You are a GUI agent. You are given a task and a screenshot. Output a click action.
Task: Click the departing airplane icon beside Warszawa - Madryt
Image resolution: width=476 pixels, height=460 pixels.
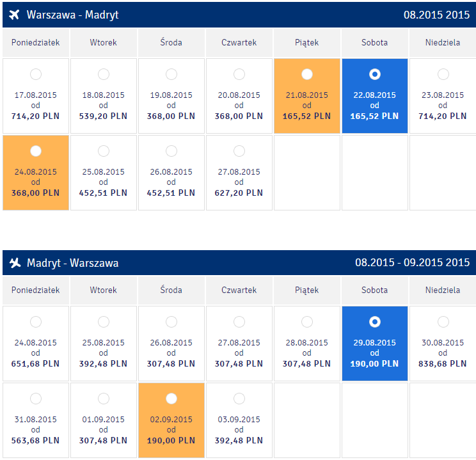14,15
